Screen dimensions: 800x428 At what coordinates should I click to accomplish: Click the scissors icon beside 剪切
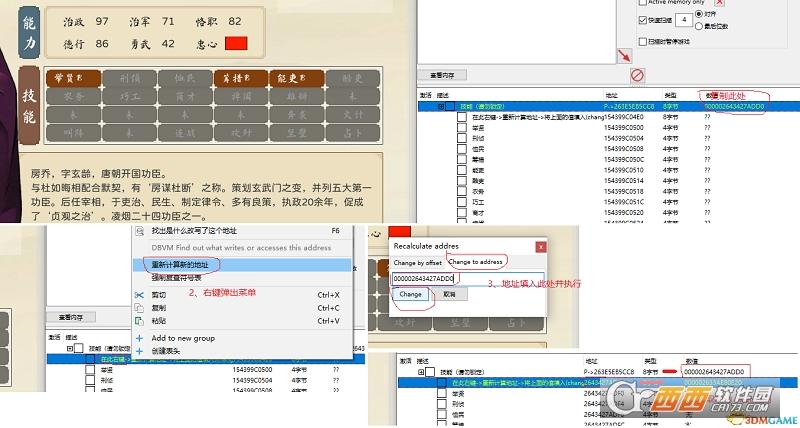coord(139,295)
